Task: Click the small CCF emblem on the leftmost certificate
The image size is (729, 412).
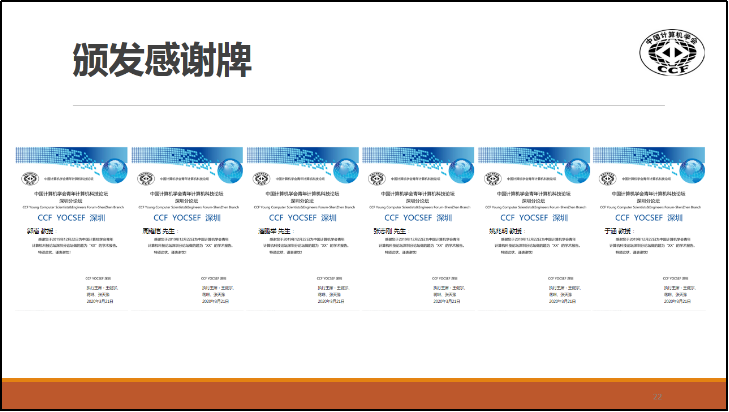Action: point(30,178)
